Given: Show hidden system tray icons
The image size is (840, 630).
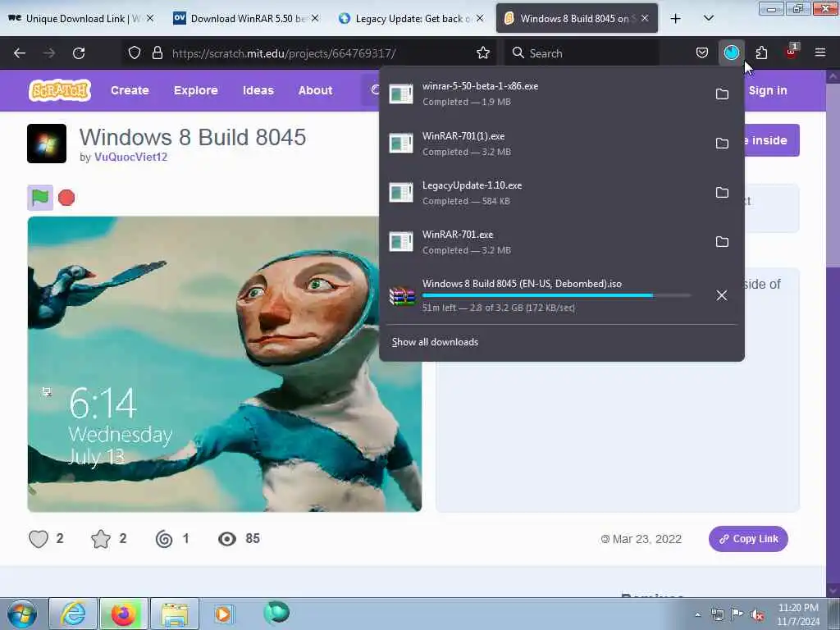Looking at the screenshot, I should pos(697,614).
